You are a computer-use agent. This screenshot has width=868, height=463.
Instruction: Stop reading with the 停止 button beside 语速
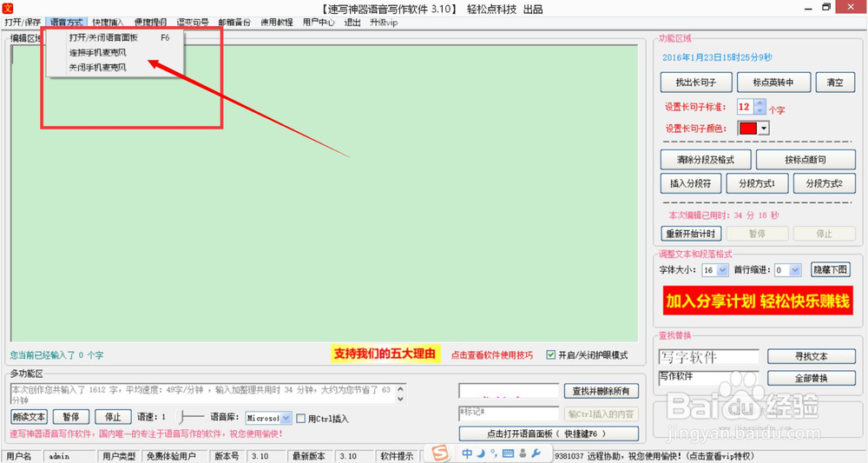pyautogui.click(x=113, y=416)
